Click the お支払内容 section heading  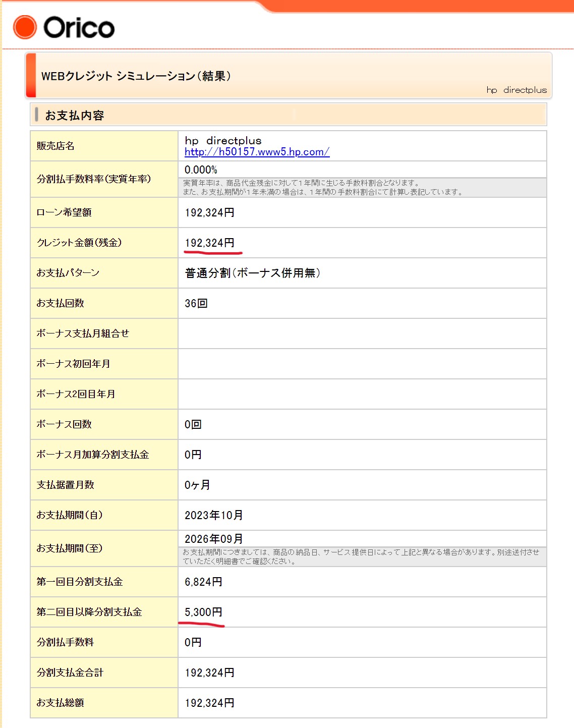[x=75, y=116]
